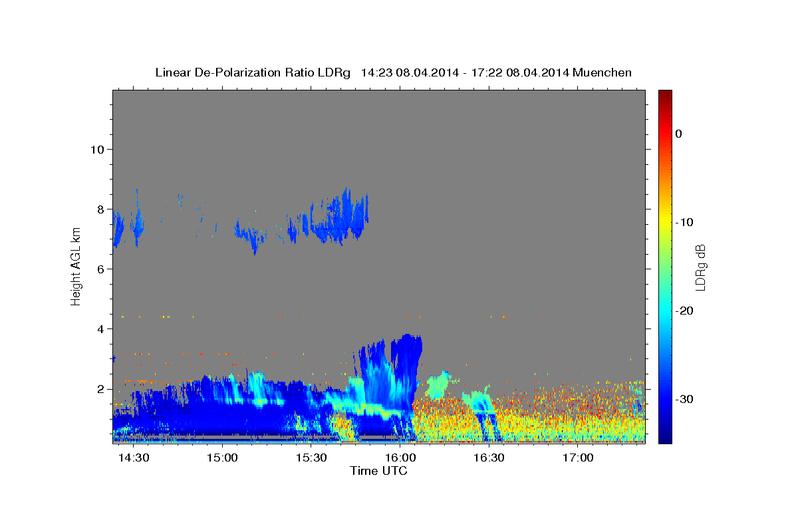
Task: Click the 16:00 time axis tick label
Action: (x=400, y=458)
